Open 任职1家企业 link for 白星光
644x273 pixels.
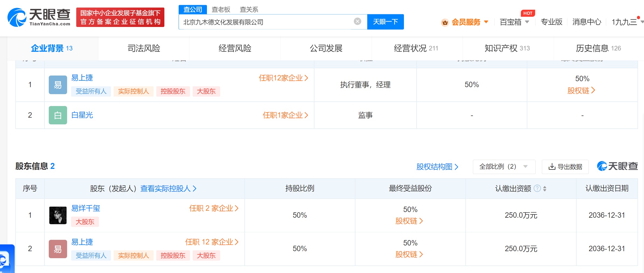285,115
